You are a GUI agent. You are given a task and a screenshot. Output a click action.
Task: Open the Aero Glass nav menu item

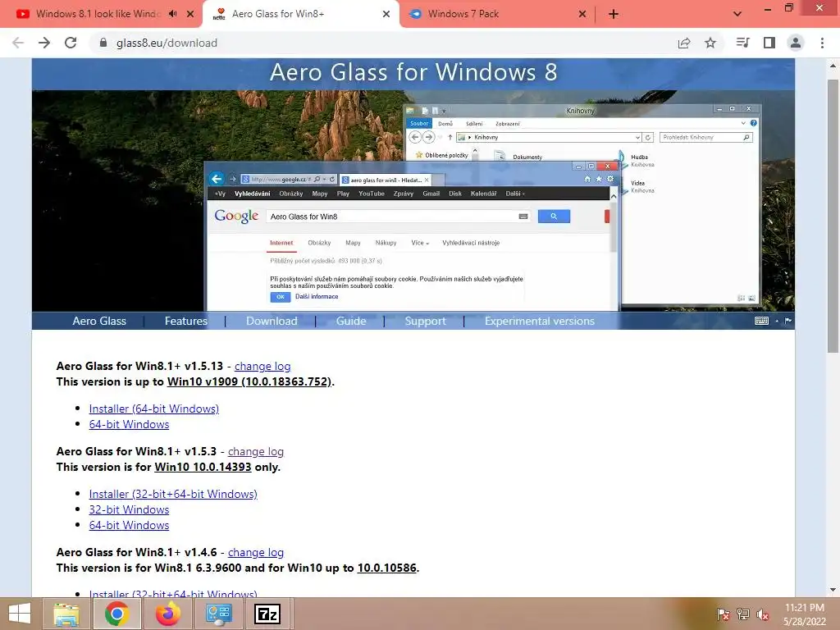click(x=99, y=321)
